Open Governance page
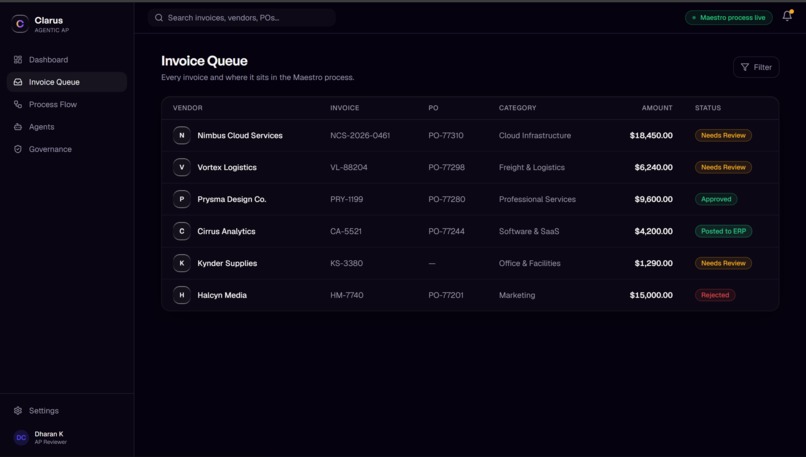Screen dimensions: 806x457 tap(67, 149)
